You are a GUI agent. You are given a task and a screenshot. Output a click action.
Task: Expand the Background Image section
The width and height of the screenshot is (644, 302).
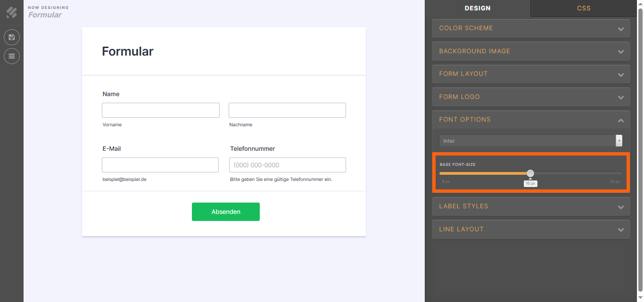[531, 51]
